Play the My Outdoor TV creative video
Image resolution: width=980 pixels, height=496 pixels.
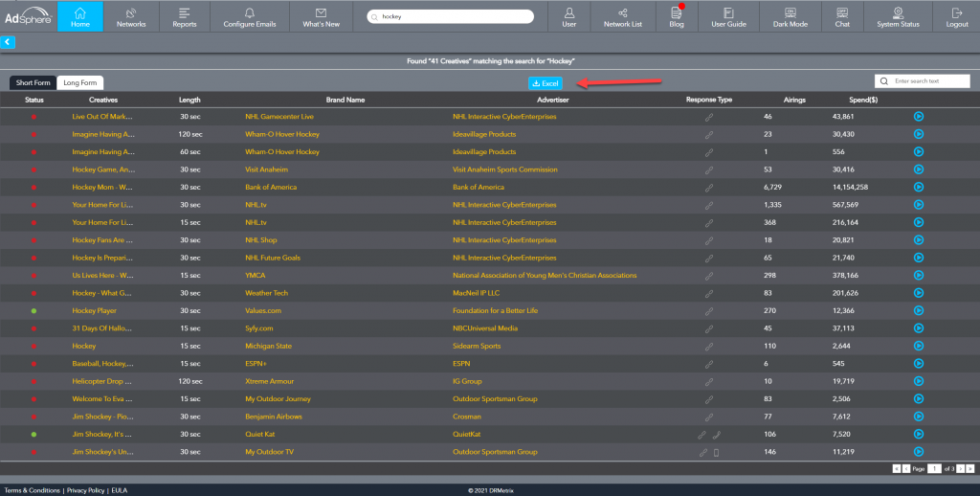[x=918, y=452]
